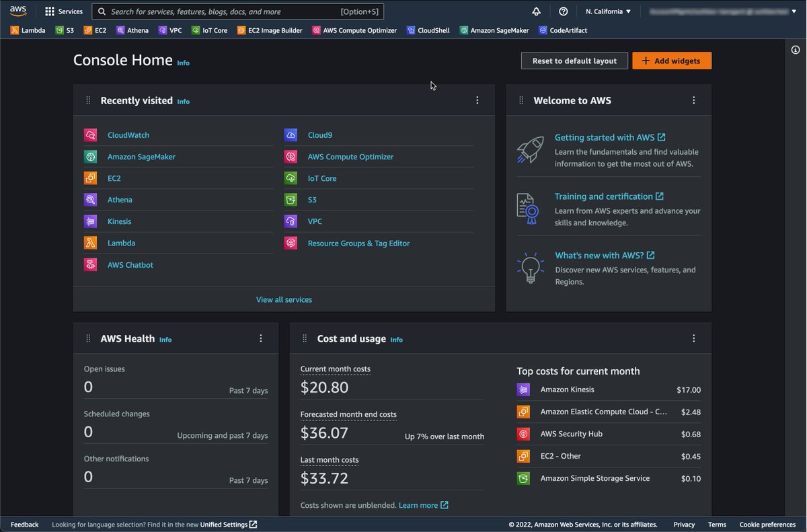Open the notifications bell

tap(536, 11)
